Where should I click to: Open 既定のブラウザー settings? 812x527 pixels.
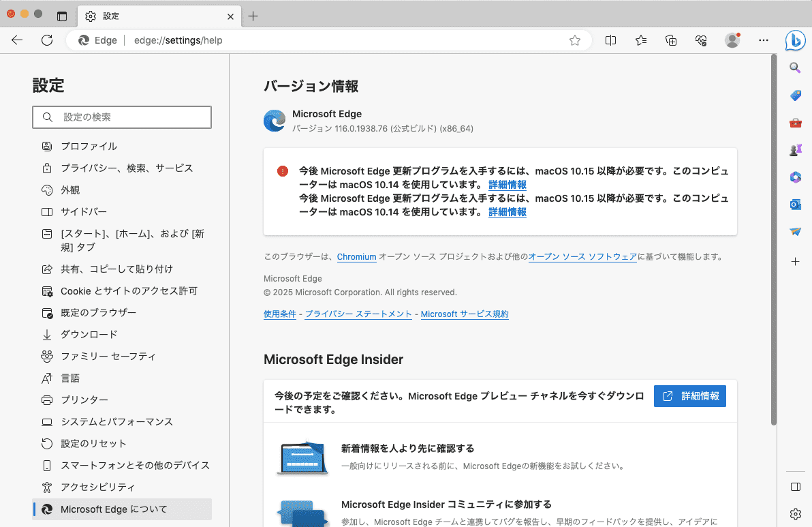[122, 312]
